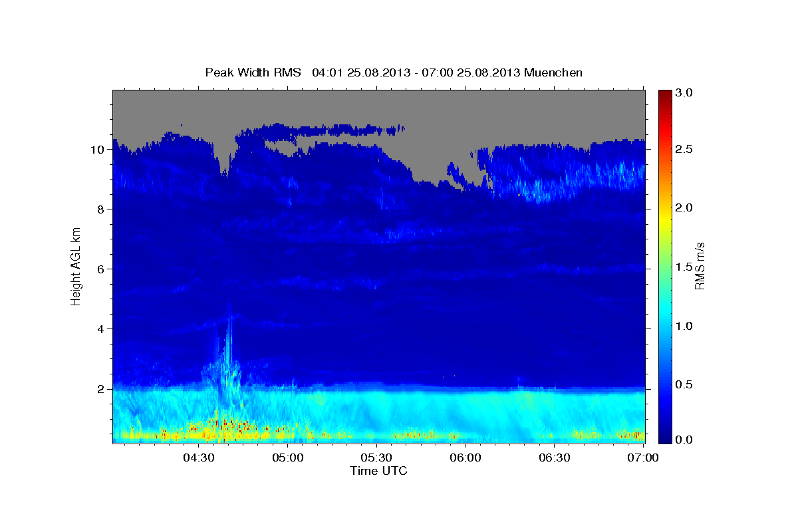Click the height tick label 4
The image size is (798, 532).
(102, 329)
